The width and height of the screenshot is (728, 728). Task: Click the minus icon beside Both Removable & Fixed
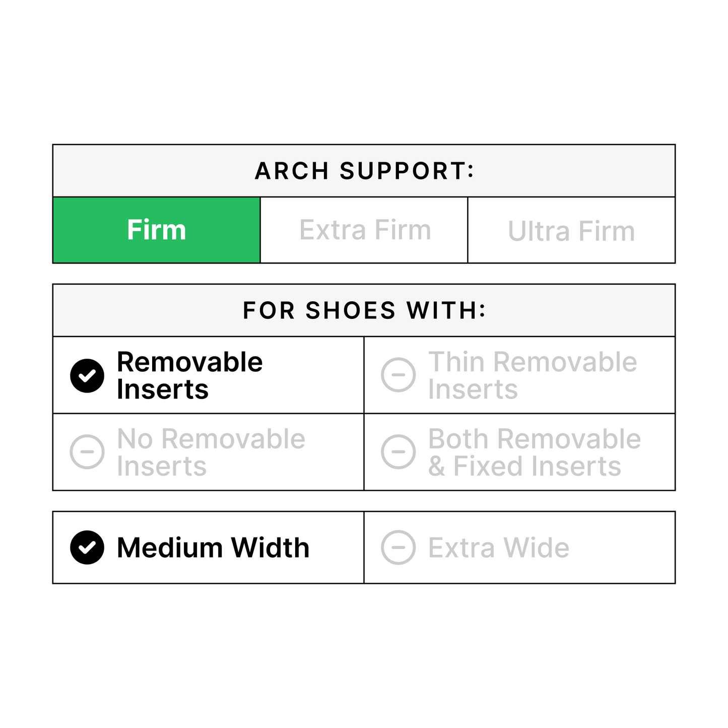point(399,452)
